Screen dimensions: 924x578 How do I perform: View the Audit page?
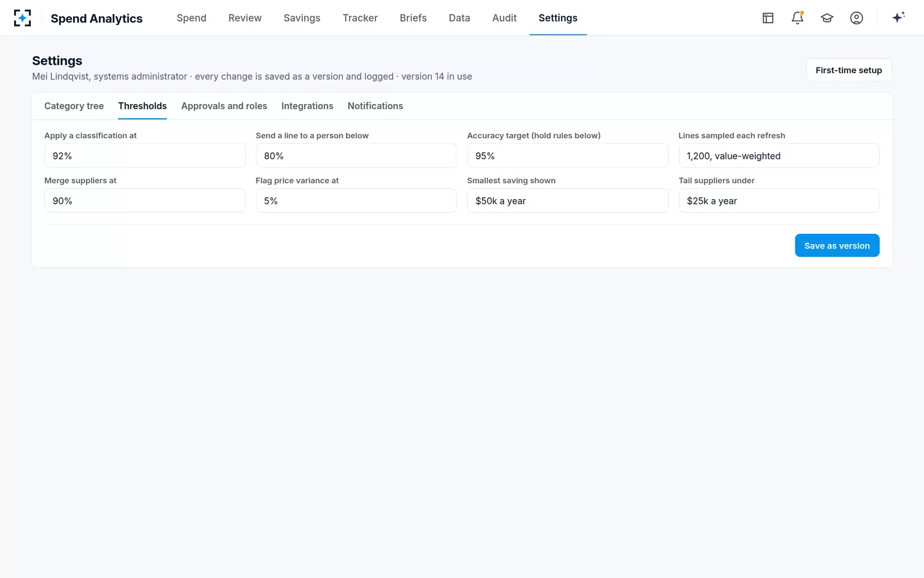click(x=504, y=18)
